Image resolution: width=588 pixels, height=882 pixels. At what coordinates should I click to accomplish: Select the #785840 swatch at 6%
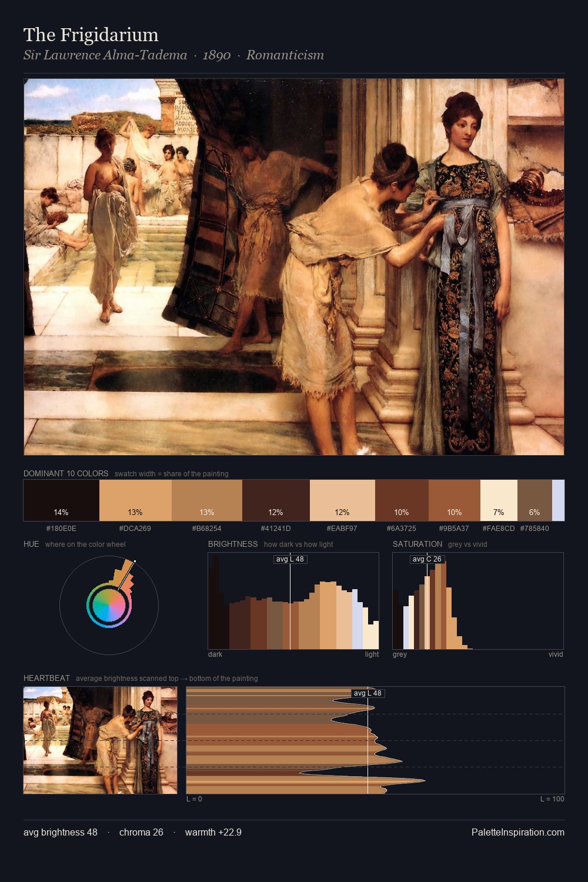tap(534, 500)
